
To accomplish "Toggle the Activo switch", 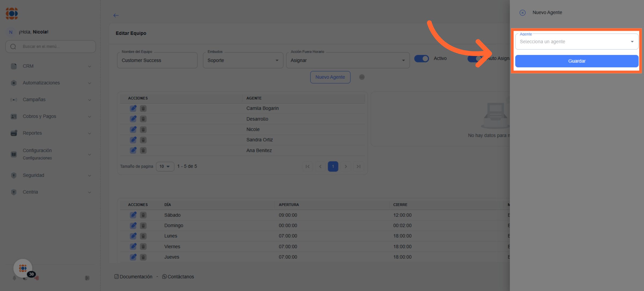I will [421, 58].
